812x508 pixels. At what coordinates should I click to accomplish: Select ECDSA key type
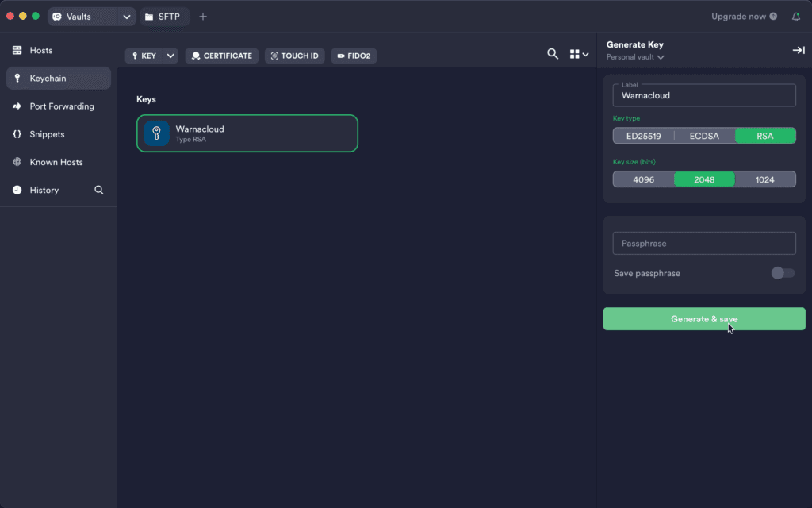(x=704, y=136)
